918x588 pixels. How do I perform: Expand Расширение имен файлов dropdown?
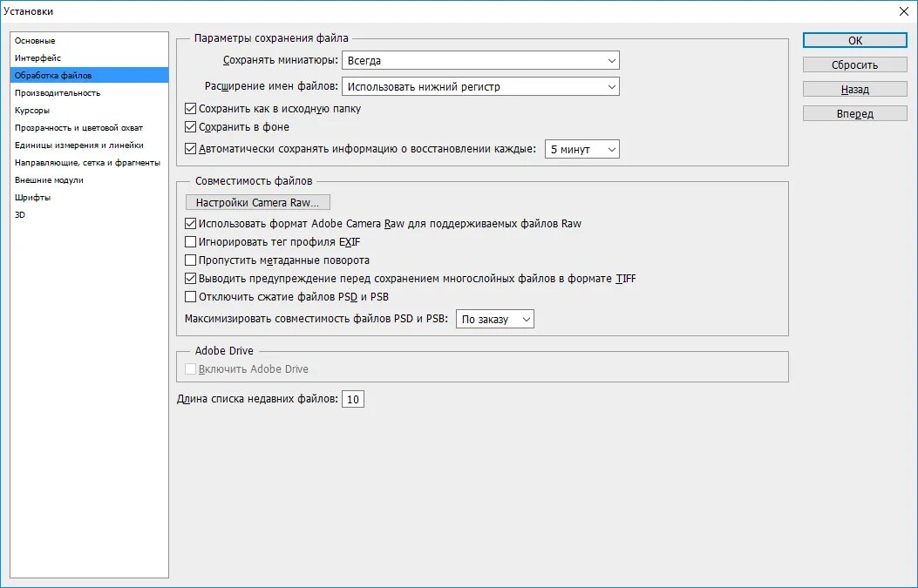[480, 86]
